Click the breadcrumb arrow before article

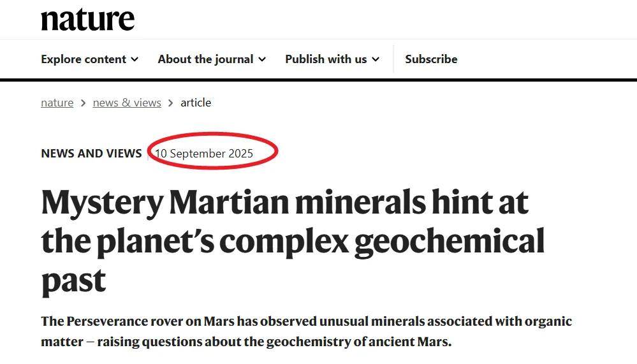point(171,103)
